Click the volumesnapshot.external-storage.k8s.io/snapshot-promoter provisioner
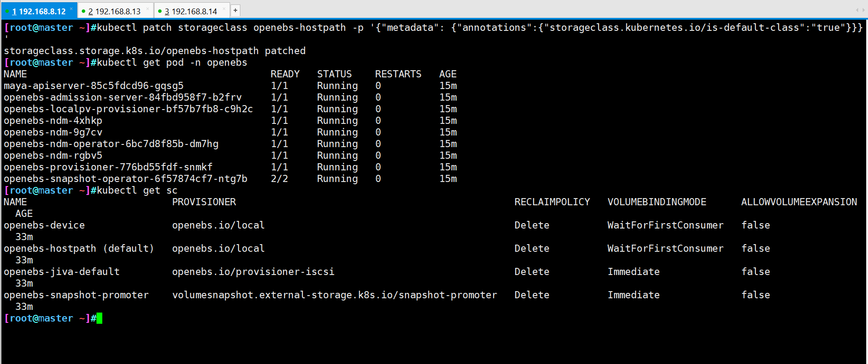The image size is (868, 364). pos(335,295)
